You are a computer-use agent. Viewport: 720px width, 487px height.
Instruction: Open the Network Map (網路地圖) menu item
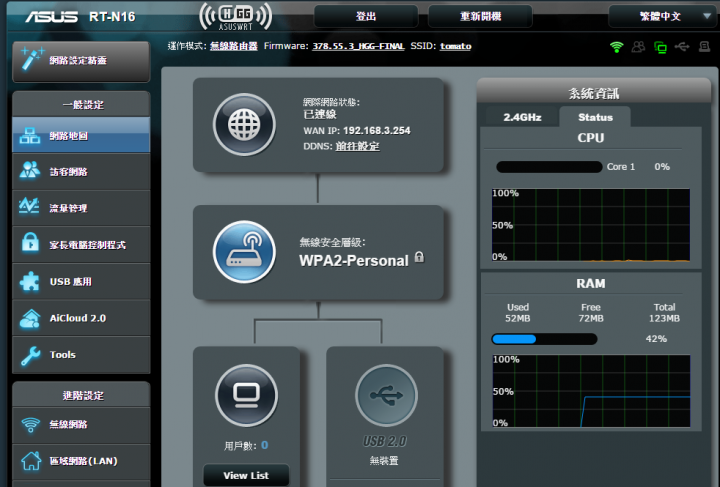[x=81, y=135]
